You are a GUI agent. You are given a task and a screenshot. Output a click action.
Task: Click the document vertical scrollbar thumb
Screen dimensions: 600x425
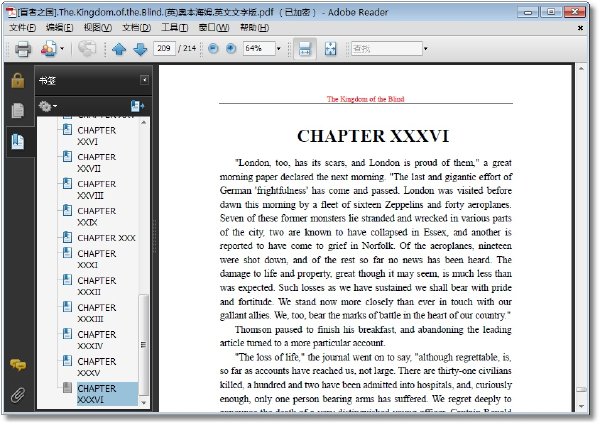click(x=581, y=389)
